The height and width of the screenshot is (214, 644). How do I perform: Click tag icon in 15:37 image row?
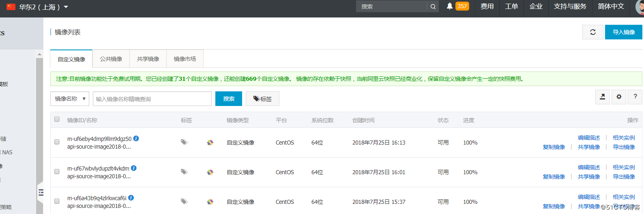(184, 201)
